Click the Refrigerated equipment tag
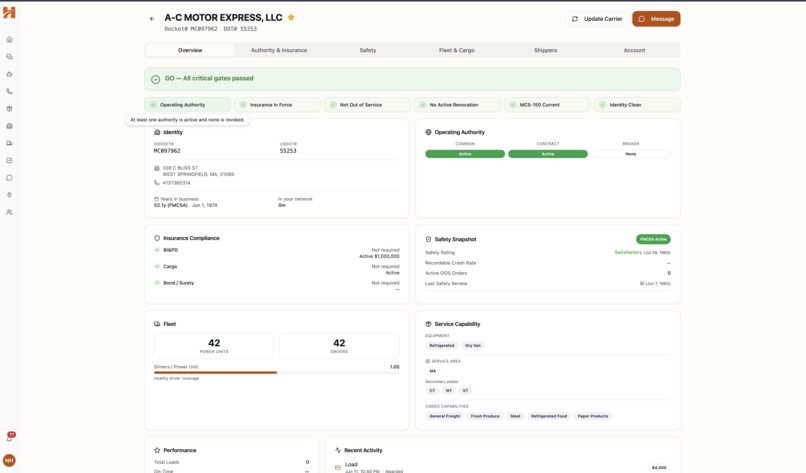 pos(442,345)
